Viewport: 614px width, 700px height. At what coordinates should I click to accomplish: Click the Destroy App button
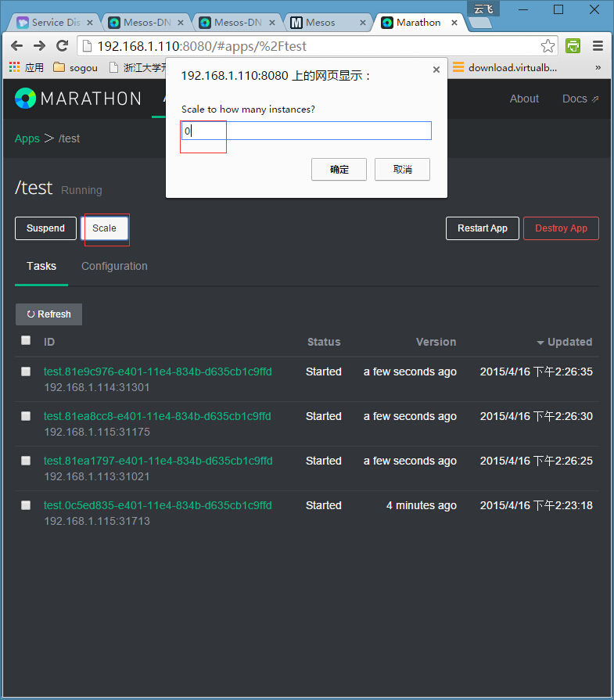pos(561,228)
